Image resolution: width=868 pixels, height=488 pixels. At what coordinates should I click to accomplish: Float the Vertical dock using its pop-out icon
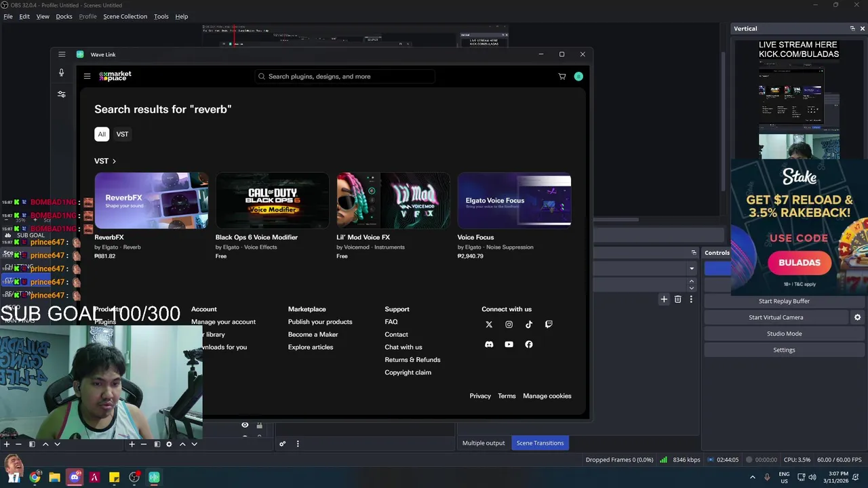coord(852,28)
